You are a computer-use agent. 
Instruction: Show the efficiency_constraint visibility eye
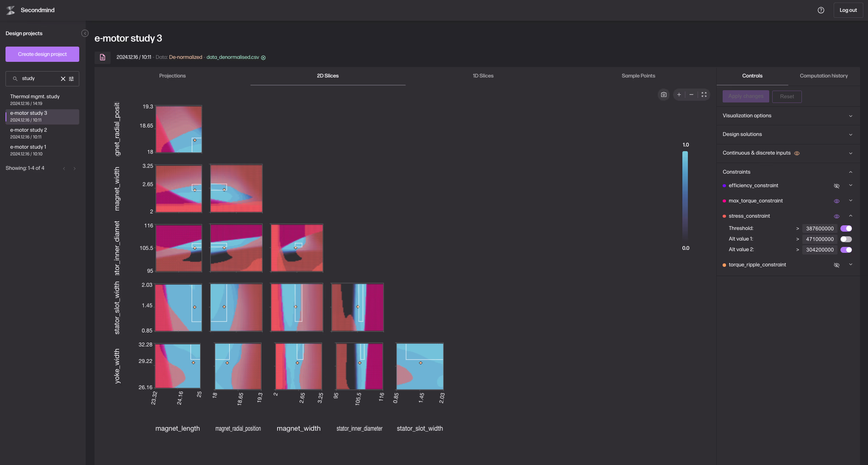tap(837, 186)
